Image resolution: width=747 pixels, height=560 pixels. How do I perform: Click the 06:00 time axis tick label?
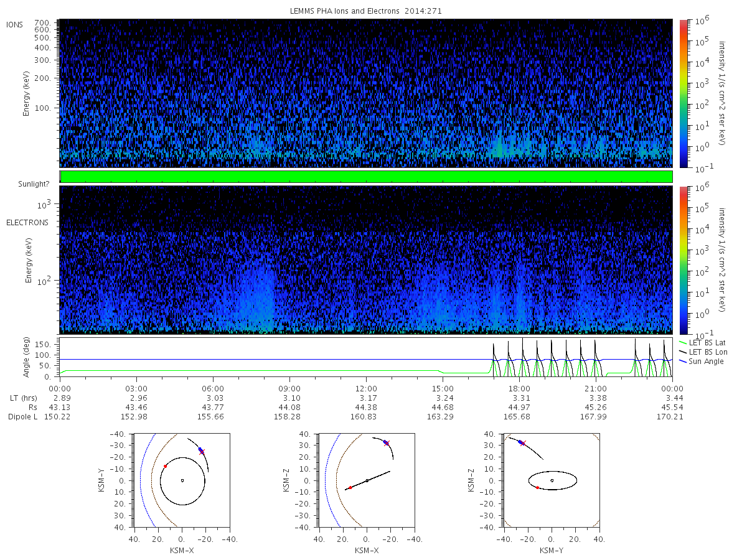click(213, 388)
